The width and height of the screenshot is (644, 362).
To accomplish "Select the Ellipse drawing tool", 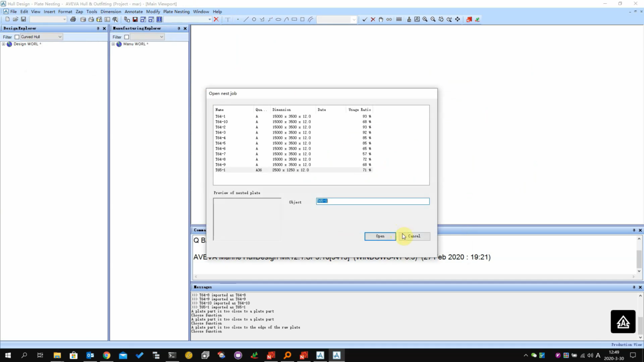I will click(279, 19).
